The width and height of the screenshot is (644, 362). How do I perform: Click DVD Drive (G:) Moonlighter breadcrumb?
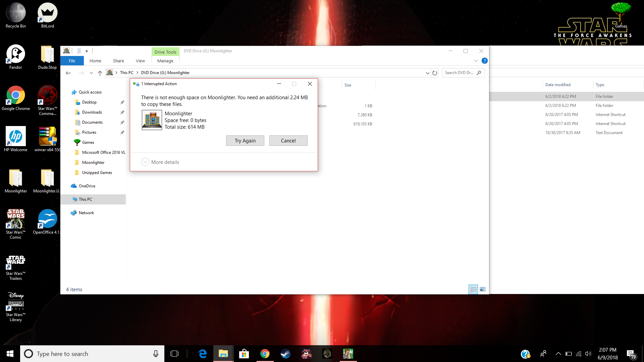pos(165,73)
